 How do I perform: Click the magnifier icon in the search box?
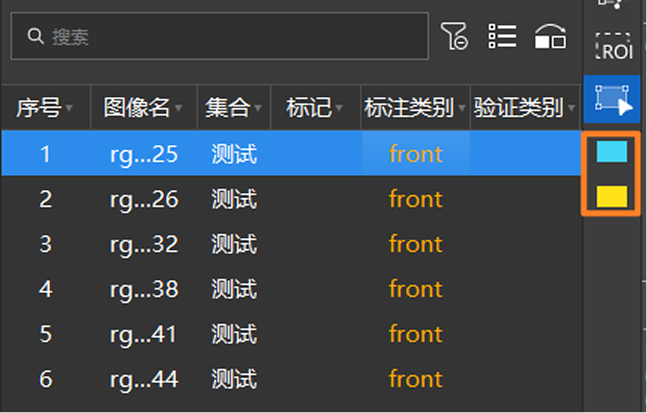[x=35, y=36]
